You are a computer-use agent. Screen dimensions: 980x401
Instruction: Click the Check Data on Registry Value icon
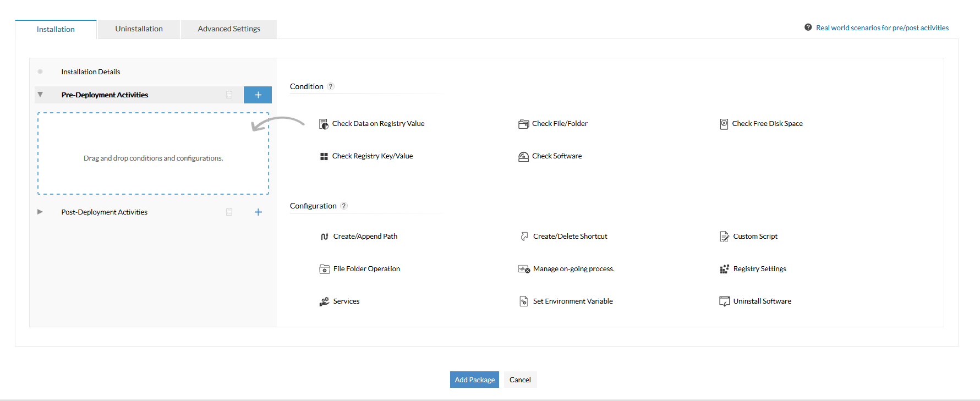coord(324,124)
